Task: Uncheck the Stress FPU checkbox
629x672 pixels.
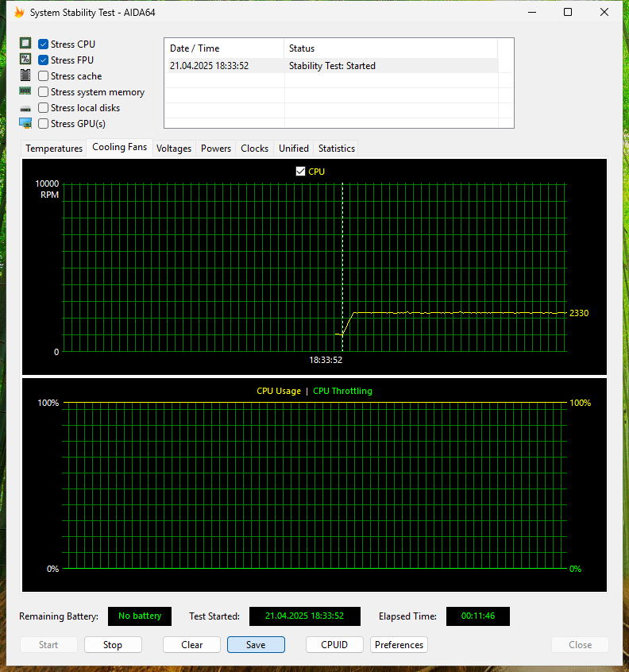Action: tap(43, 60)
